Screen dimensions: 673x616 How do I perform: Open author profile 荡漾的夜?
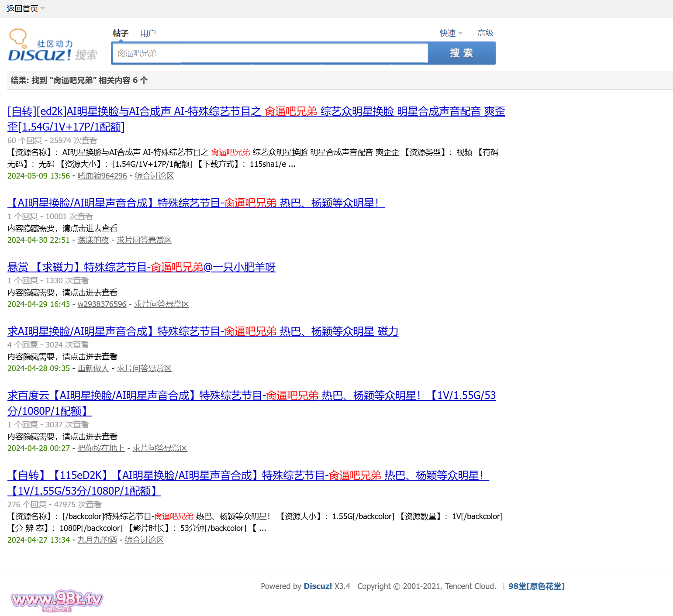(x=93, y=240)
